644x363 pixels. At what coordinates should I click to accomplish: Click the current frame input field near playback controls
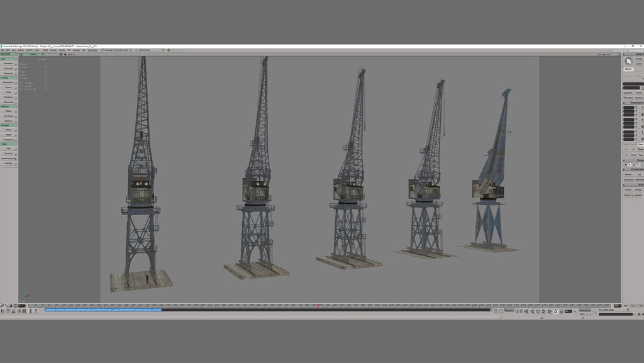click(x=568, y=311)
